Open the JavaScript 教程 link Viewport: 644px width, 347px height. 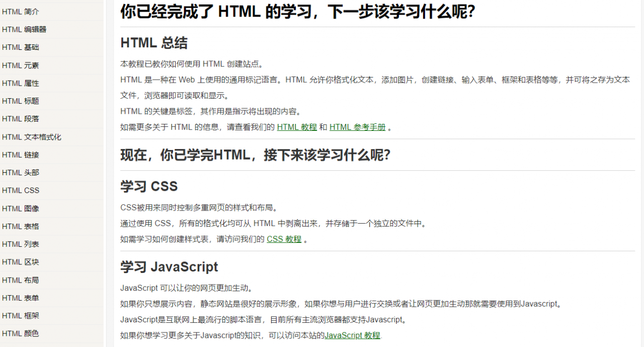coord(352,335)
